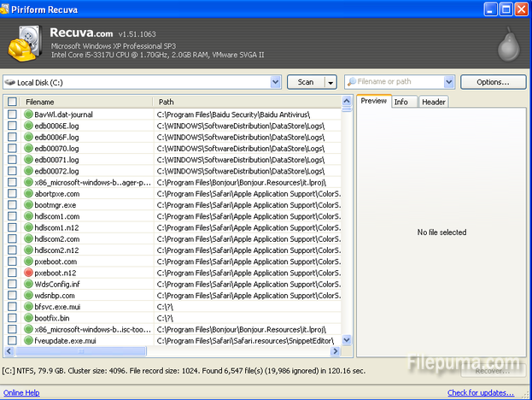Open the Local Disk (C:) drive dropdown

click(275, 82)
